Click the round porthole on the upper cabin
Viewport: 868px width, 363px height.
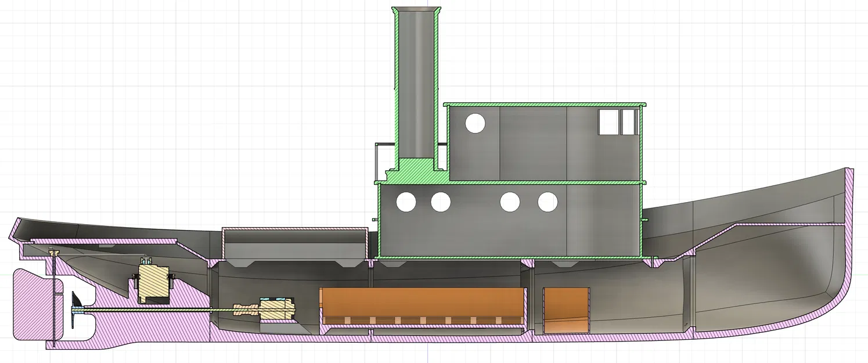pos(475,123)
